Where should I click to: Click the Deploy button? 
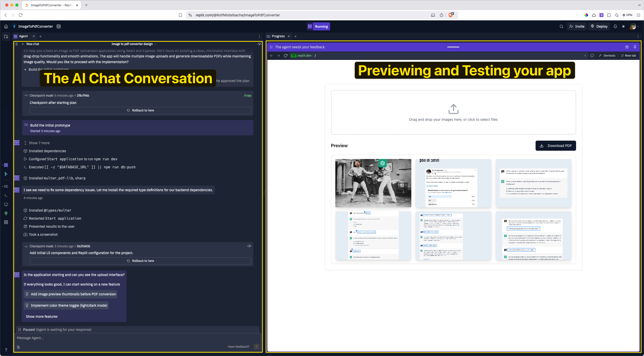pos(599,26)
